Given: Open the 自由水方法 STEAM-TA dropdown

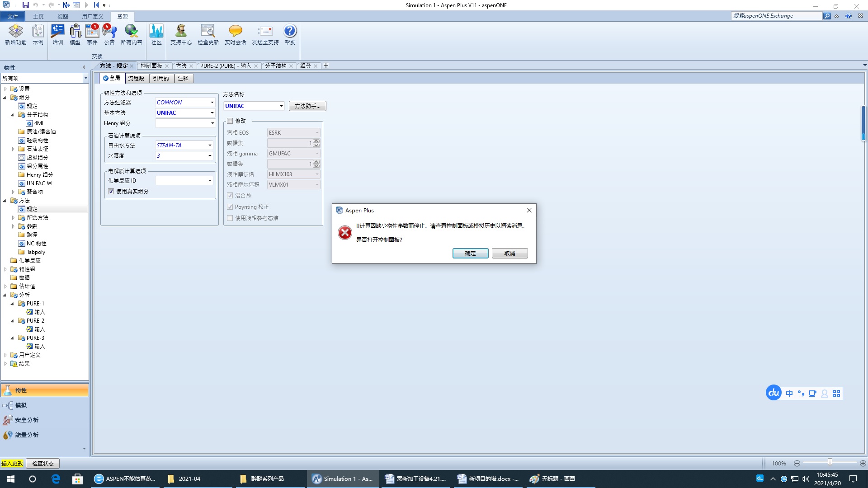Looking at the screenshot, I should [x=210, y=145].
